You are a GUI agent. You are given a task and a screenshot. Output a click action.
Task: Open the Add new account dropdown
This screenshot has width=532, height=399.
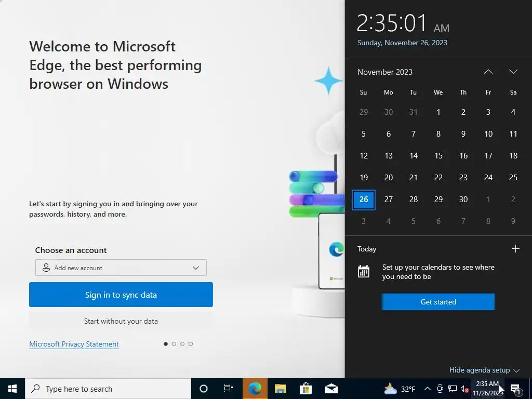[x=121, y=268]
